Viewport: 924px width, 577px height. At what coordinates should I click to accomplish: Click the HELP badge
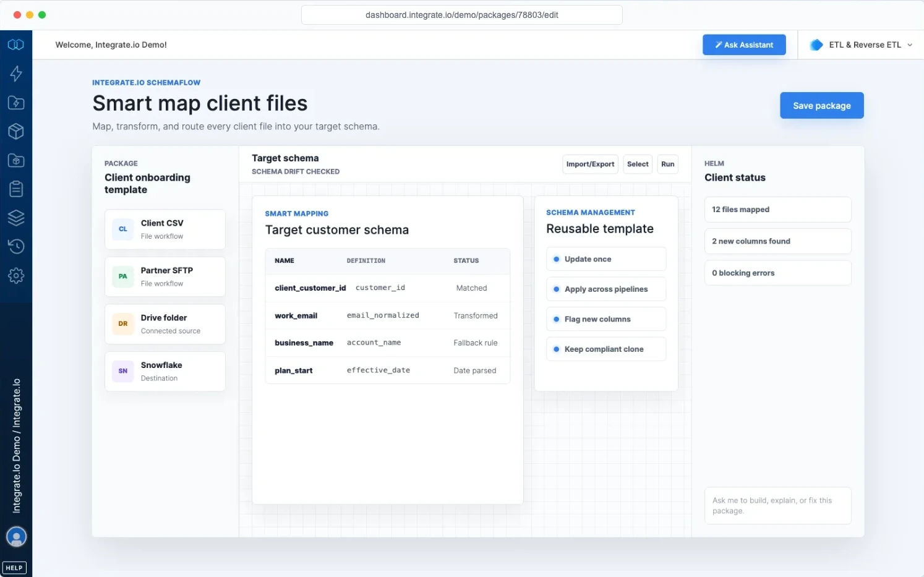click(x=14, y=568)
